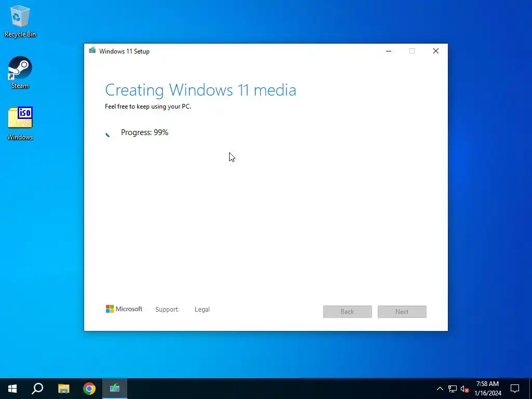Click the "Windows 11 Setup" title text
532x399 pixels.
coord(124,51)
